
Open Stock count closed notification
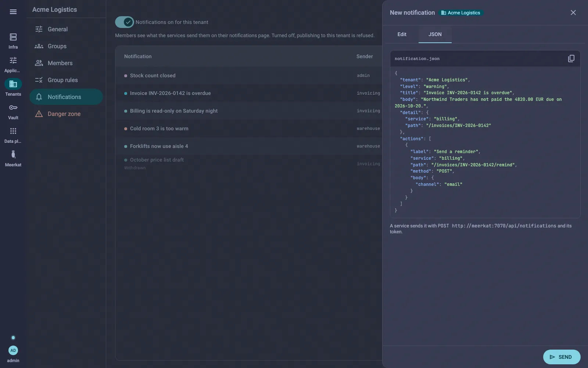[249, 75]
